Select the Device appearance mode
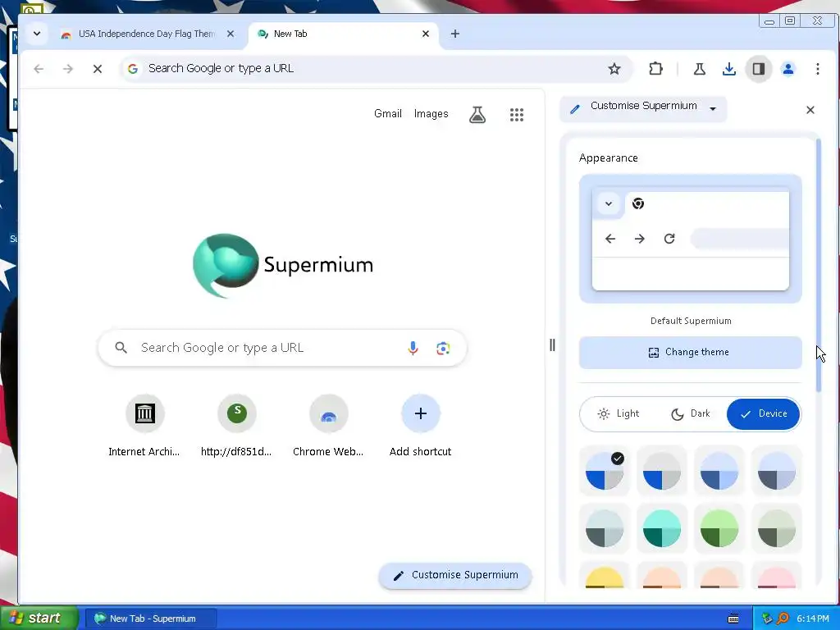This screenshot has height=630, width=840. (763, 413)
